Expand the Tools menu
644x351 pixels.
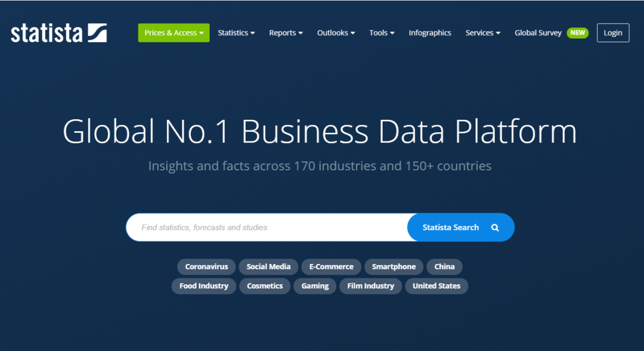382,33
